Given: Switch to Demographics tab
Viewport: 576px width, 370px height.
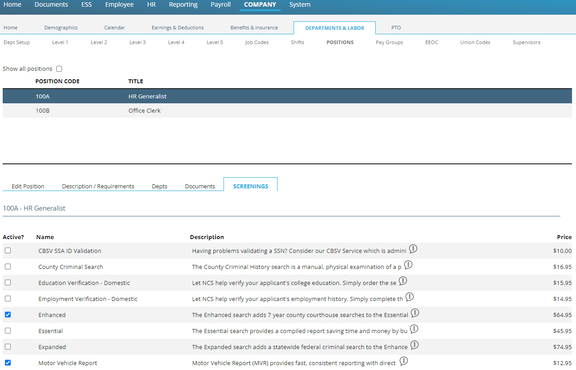Looking at the screenshot, I should point(61,28).
